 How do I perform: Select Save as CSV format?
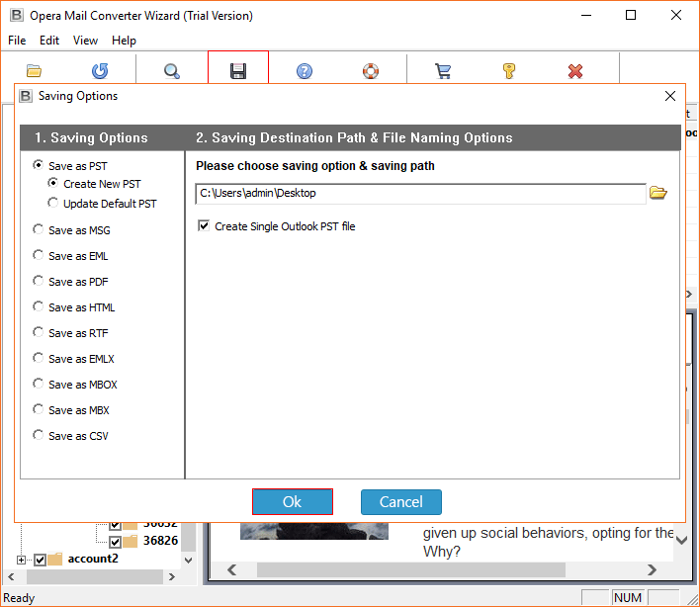[x=39, y=435]
